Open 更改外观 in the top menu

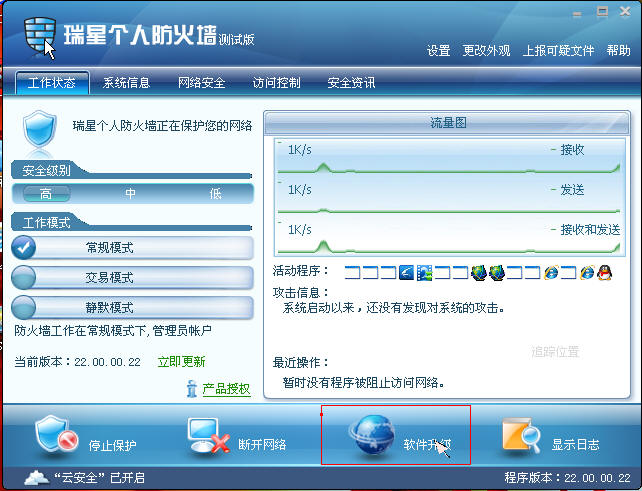486,51
